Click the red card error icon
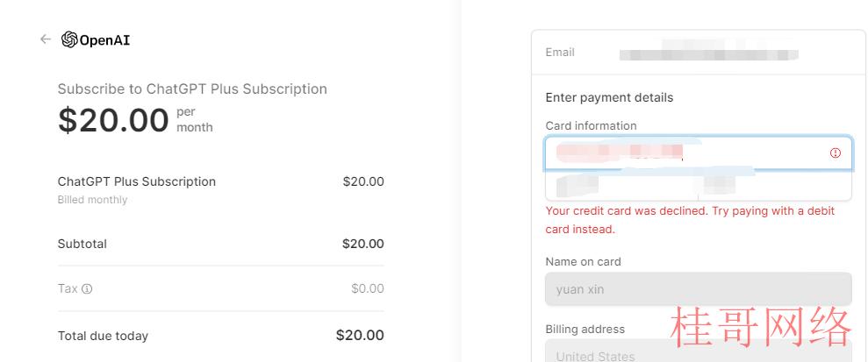The image size is (868, 362). pos(836,153)
